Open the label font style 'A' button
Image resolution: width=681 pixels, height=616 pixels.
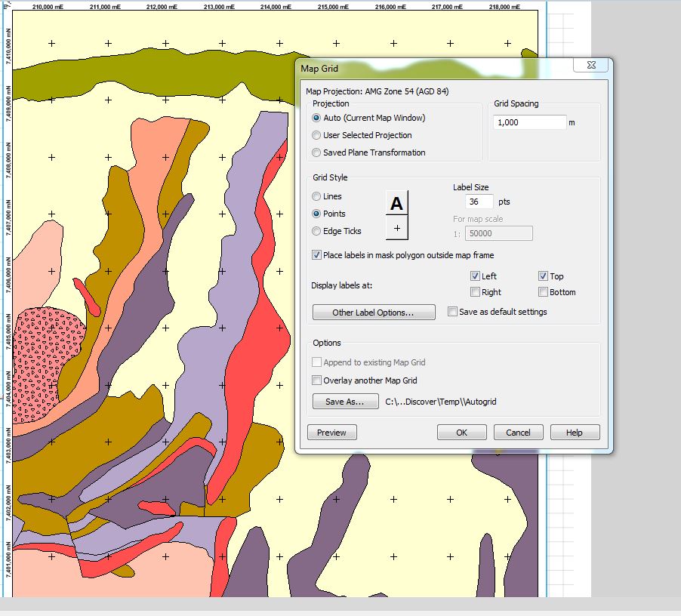point(396,203)
